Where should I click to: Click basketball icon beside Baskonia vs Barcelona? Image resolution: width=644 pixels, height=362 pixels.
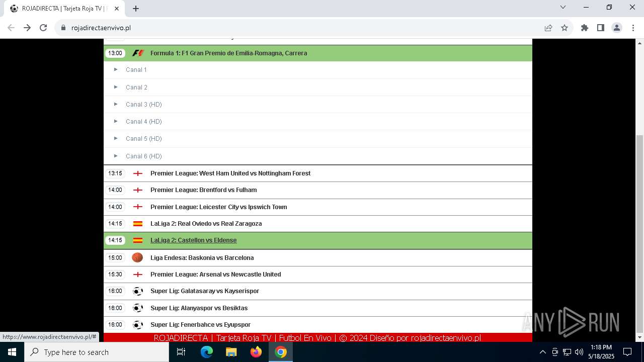[137, 257]
